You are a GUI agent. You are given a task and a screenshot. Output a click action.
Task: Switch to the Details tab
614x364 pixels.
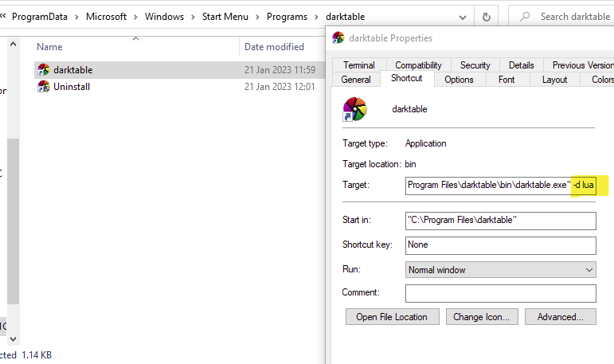tap(521, 65)
